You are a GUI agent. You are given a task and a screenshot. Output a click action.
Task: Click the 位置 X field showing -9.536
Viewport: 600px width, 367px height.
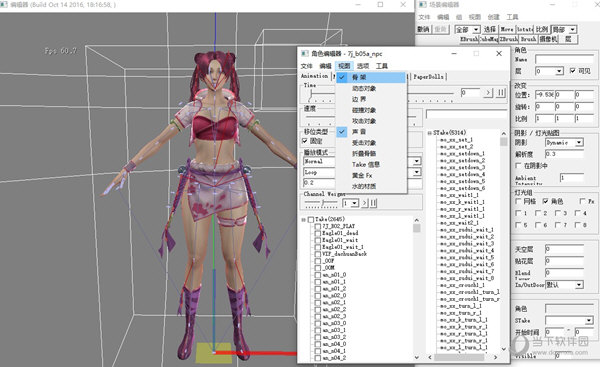[545, 95]
